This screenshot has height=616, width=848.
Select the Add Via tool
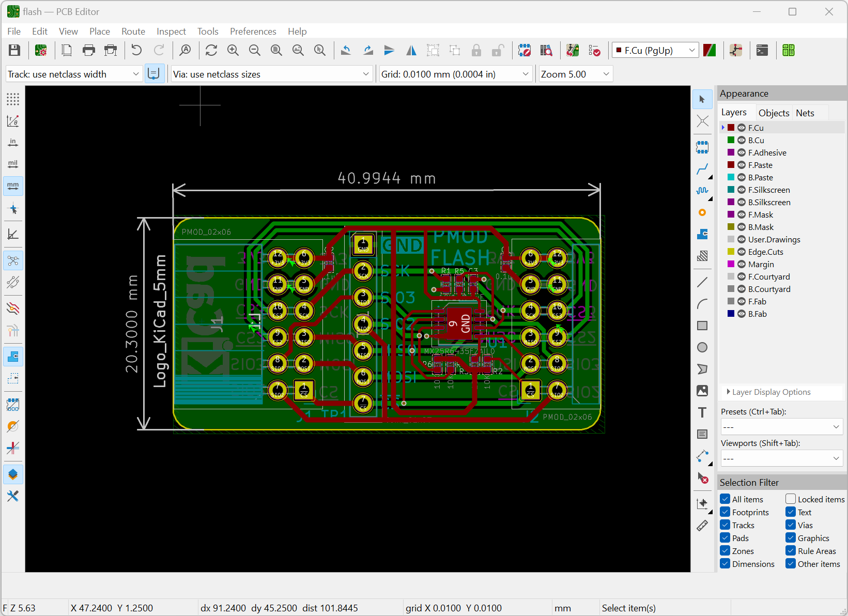[x=702, y=212]
